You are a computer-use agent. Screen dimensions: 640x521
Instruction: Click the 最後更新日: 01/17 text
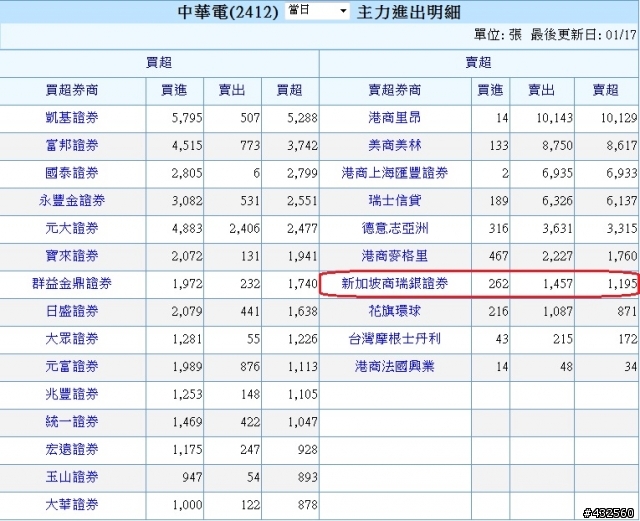584,35
